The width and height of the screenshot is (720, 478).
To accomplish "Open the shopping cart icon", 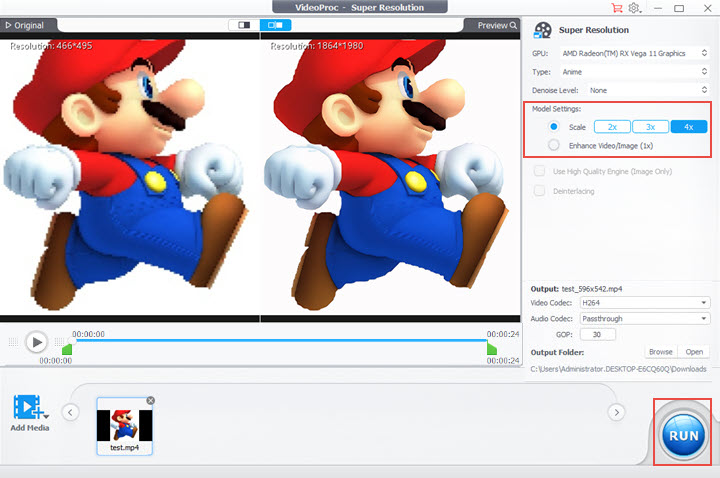I will pyautogui.click(x=615, y=8).
